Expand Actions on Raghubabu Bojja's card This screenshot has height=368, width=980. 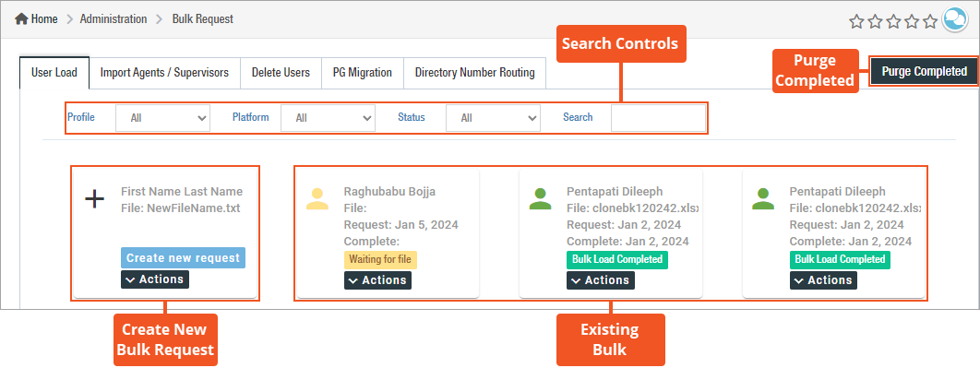click(378, 279)
